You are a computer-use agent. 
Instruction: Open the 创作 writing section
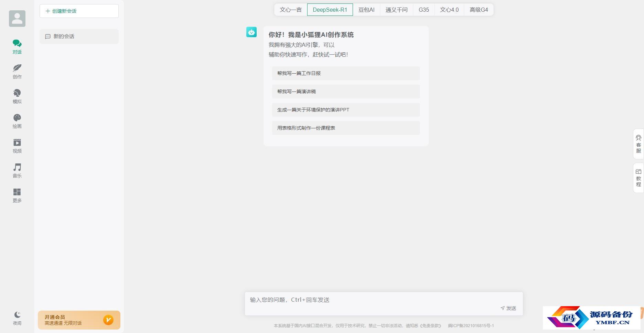[x=17, y=72]
